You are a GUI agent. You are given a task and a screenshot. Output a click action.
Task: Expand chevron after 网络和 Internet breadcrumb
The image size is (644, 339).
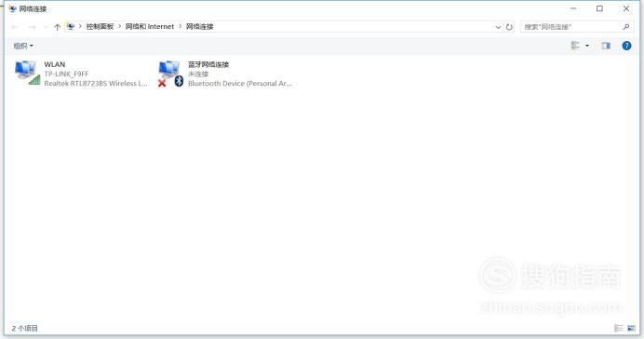coord(180,27)
